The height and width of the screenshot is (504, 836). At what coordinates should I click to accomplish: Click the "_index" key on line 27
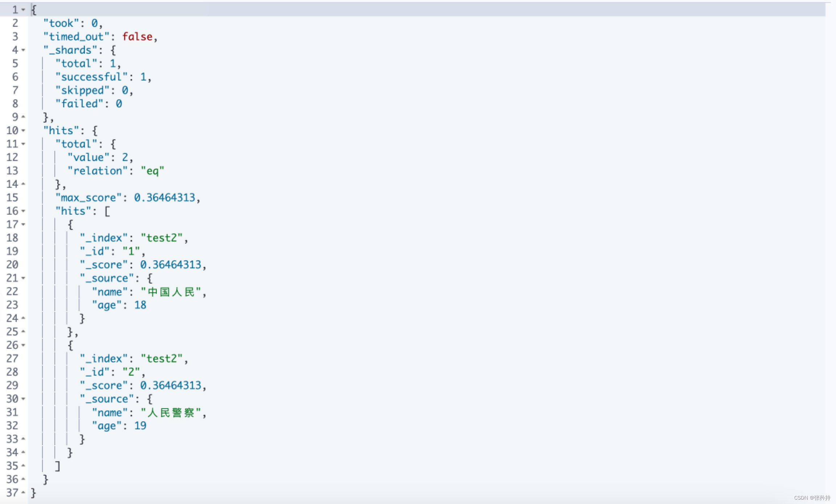(104, 359)
